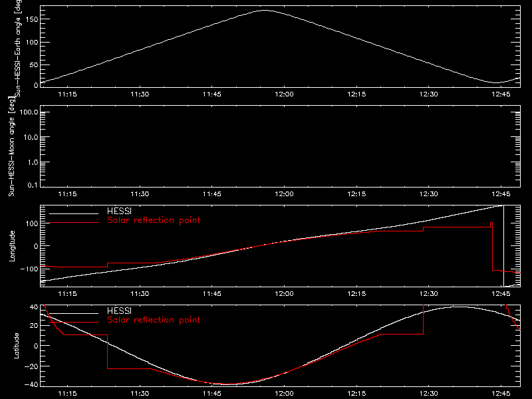
Task: Click 150 tick on Sun-HESSI-Earth angle axis
Action: click(32, 19)
